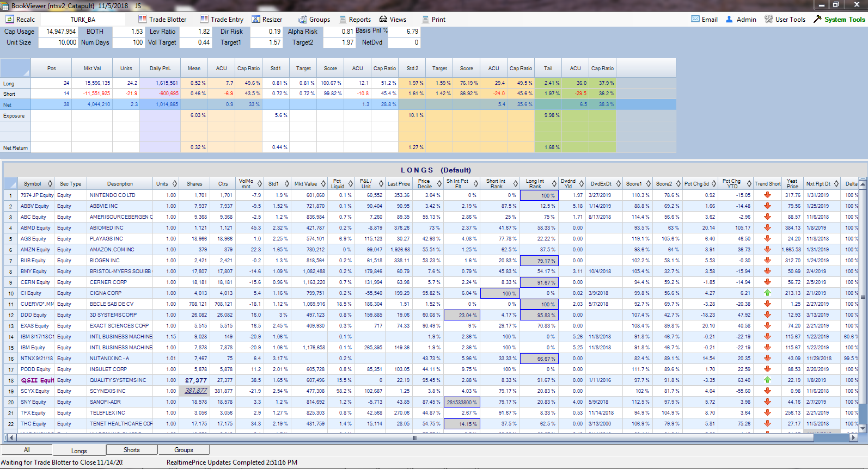The image size is (868, 469).
Task: Open the Short Int Rank column filter
Action: click(x=515, y=184)
